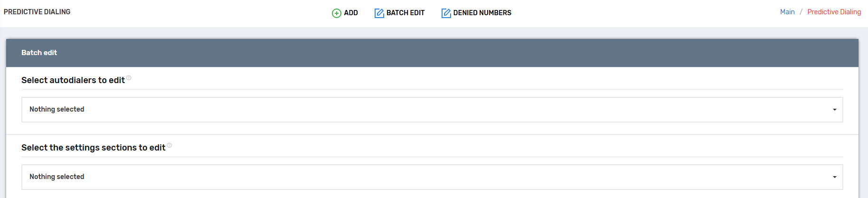Click help icon beside 'Select the settings sections to edit'
Viewport: 868px width, 198px height.
click(x=170, y=145)
